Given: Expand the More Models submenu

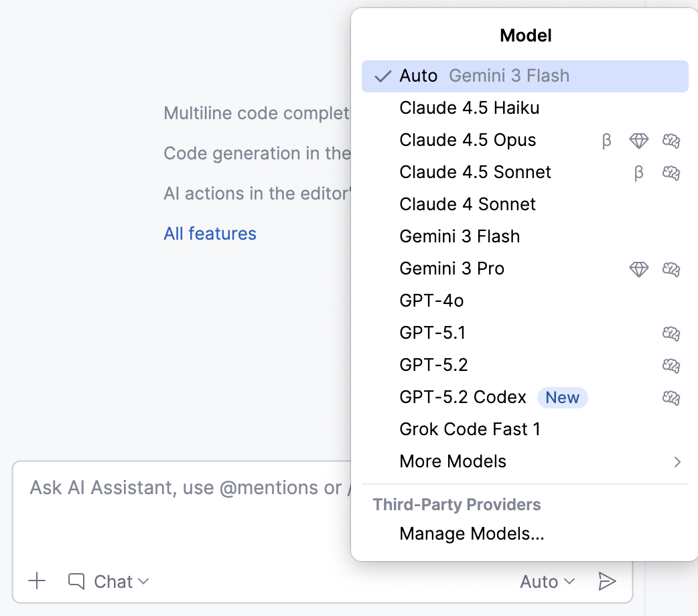Looking at the screenshot, I should point(452,461).
